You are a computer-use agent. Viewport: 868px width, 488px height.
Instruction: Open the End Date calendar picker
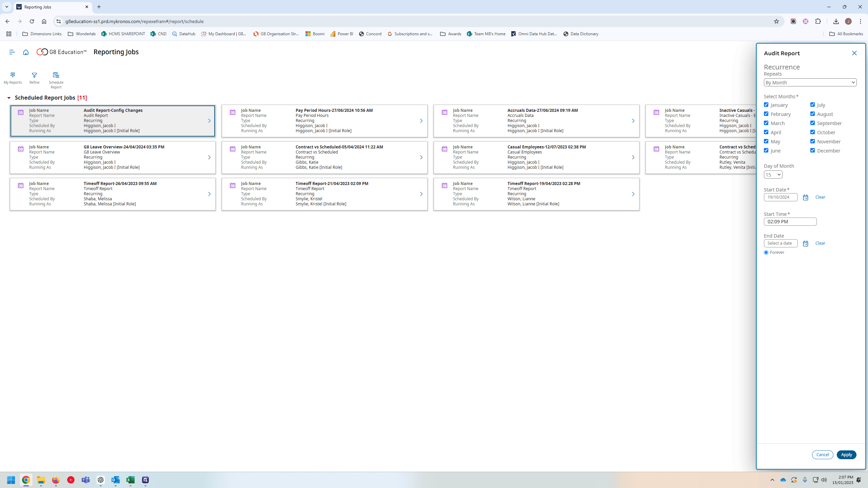pos(806,243)
